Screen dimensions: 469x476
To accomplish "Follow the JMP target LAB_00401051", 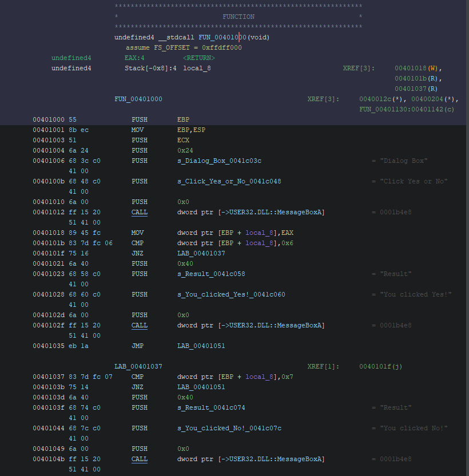I will click(201, 346).
